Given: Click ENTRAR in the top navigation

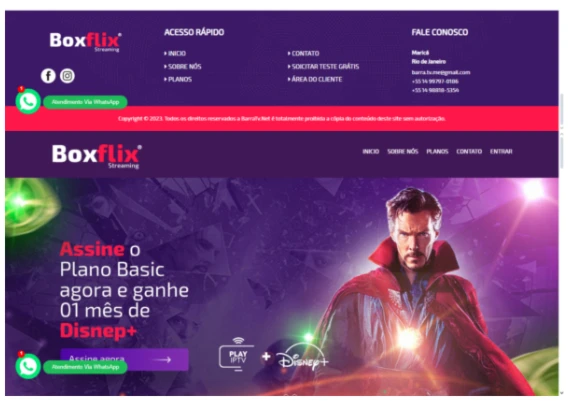Looking at the screenshot, I should click(501, 151).
